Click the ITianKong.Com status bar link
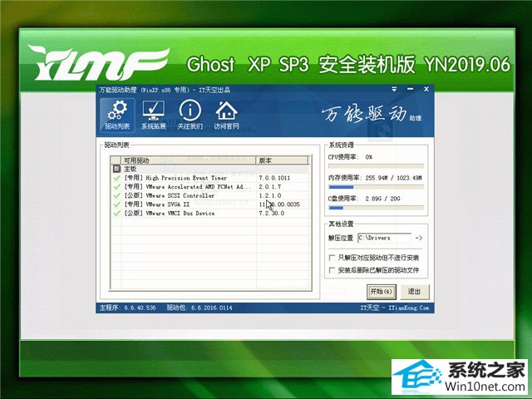 pos(408,308)
